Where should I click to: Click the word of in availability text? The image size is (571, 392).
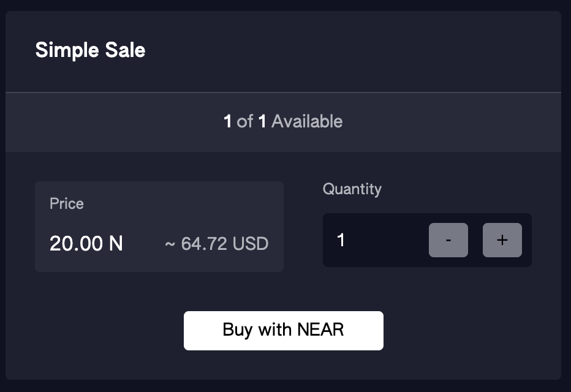[244, 121]
